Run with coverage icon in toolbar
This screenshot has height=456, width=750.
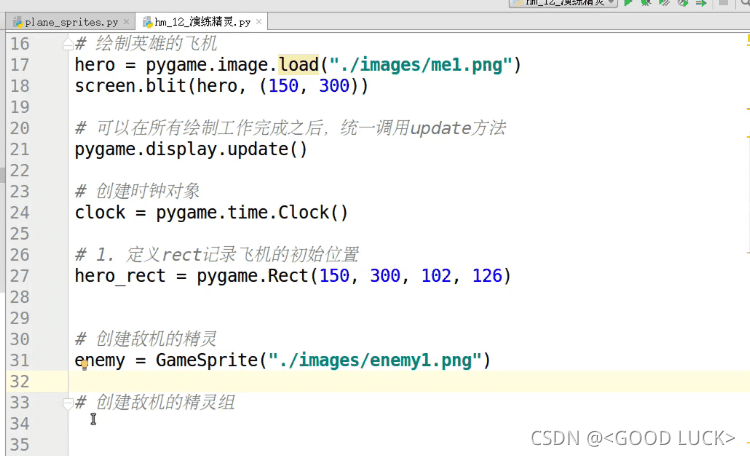[664, 3]
